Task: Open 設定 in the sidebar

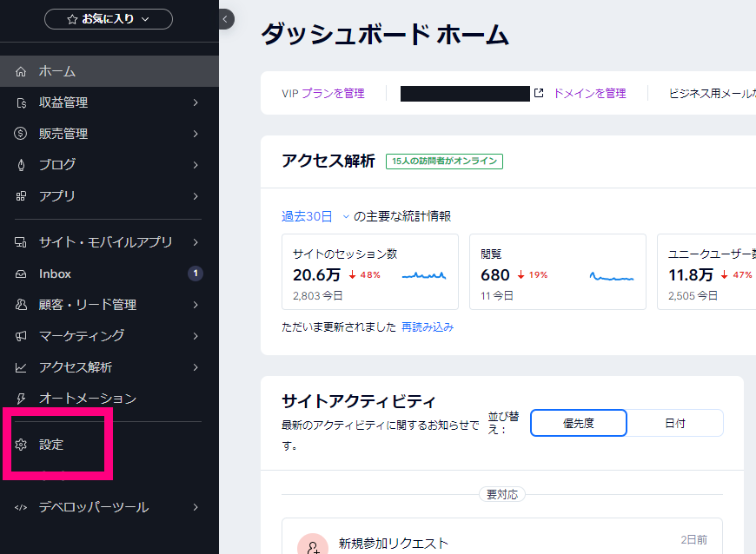Action: pyautogui.click(x=109, y=445)
